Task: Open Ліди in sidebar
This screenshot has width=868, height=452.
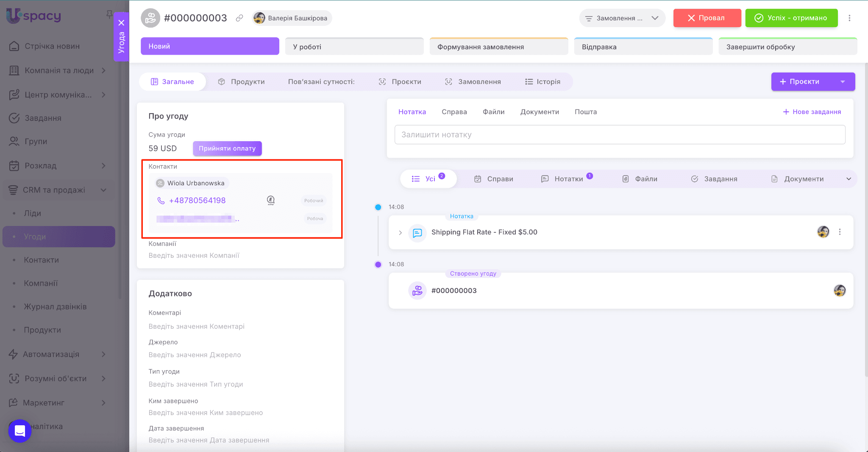Action: [32, 213]
